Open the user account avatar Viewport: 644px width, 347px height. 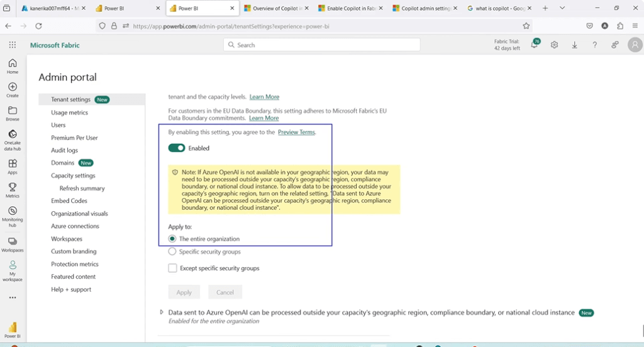coord(635,45)
